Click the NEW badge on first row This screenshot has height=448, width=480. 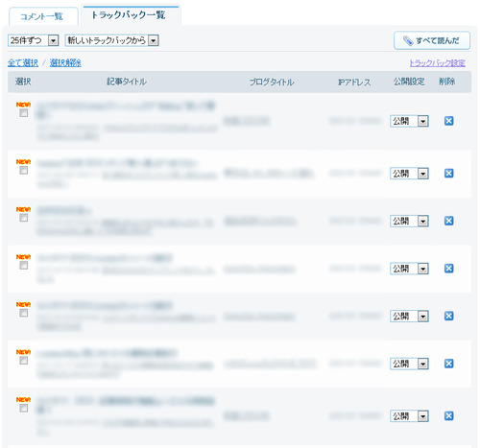23,105
